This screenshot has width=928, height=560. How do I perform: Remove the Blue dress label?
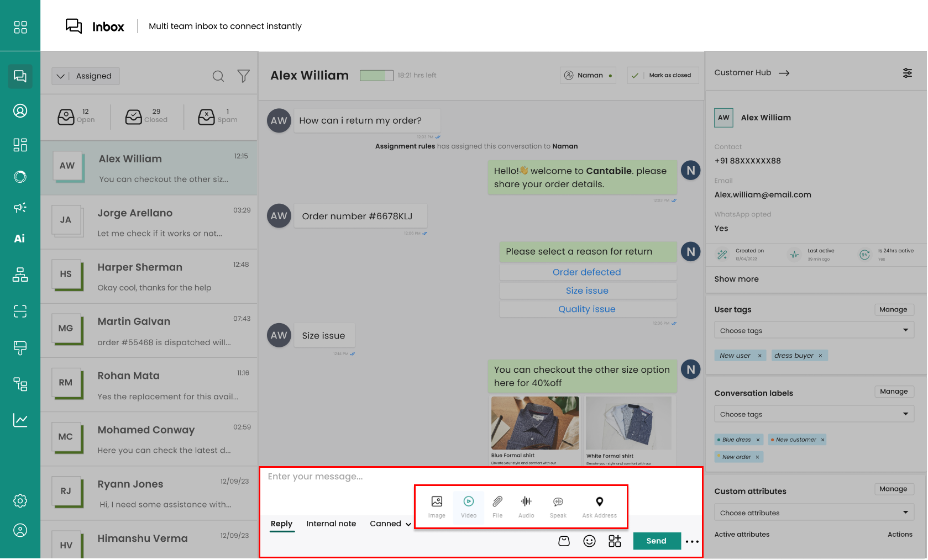(x=758, y=440)
